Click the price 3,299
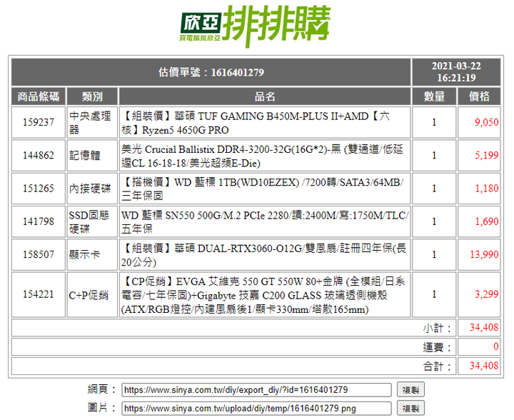 (x=486, y=294)
